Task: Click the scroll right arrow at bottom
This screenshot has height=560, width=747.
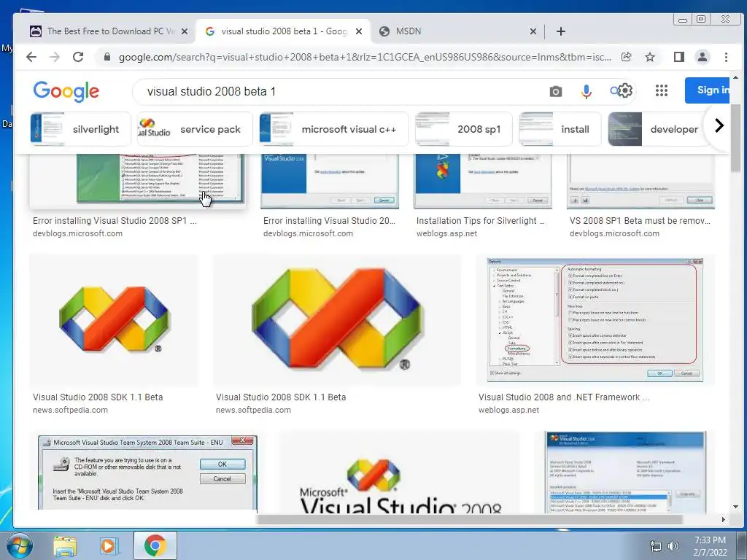Action: coord(723,519)
